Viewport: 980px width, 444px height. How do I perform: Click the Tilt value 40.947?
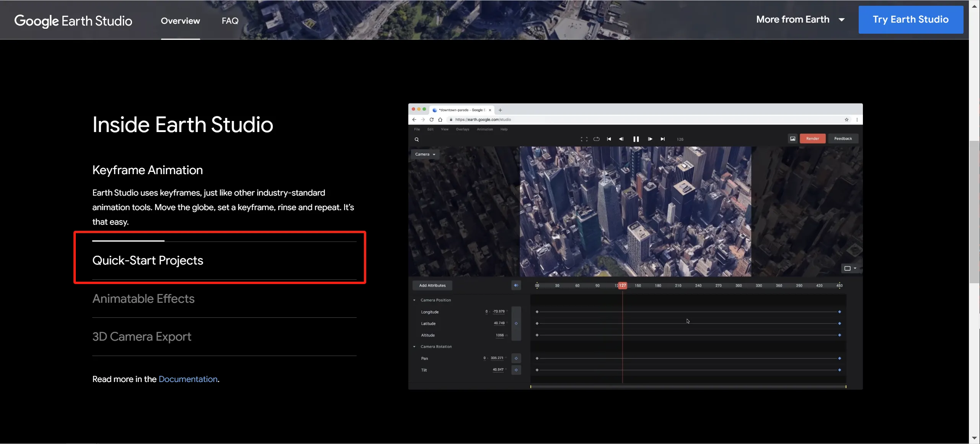pyautogui.click(x=498, y=370)
